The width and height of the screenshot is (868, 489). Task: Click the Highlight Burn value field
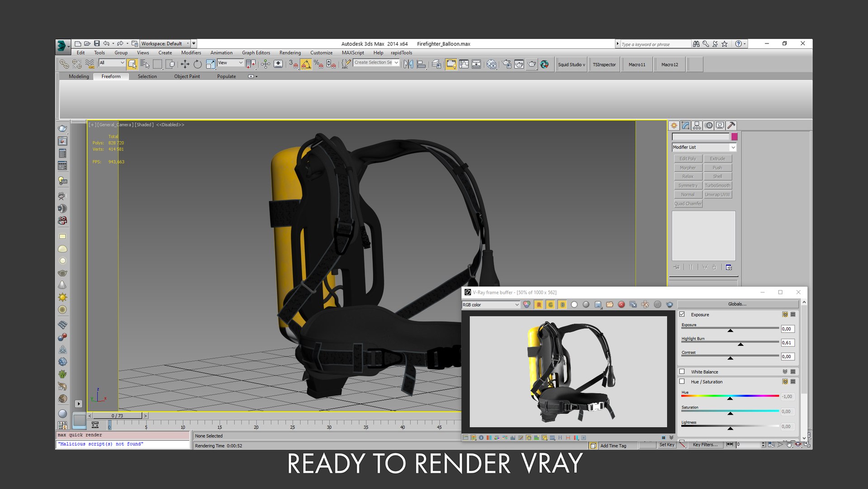pyautogui.click(x=787, y=343)
